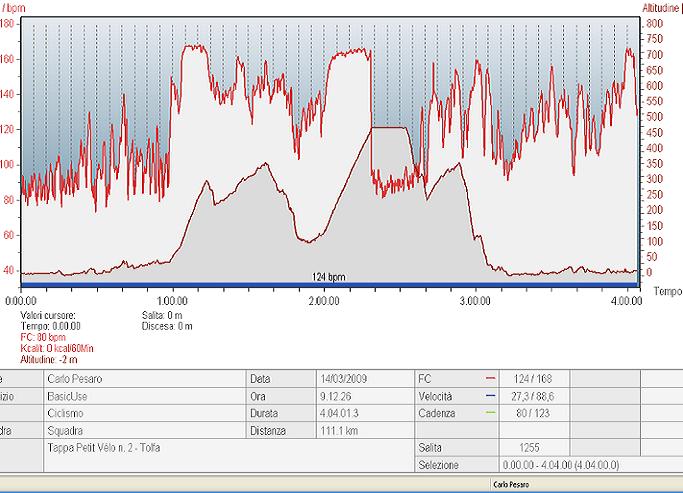Click the BasicUse exercise field

point(144,396)
